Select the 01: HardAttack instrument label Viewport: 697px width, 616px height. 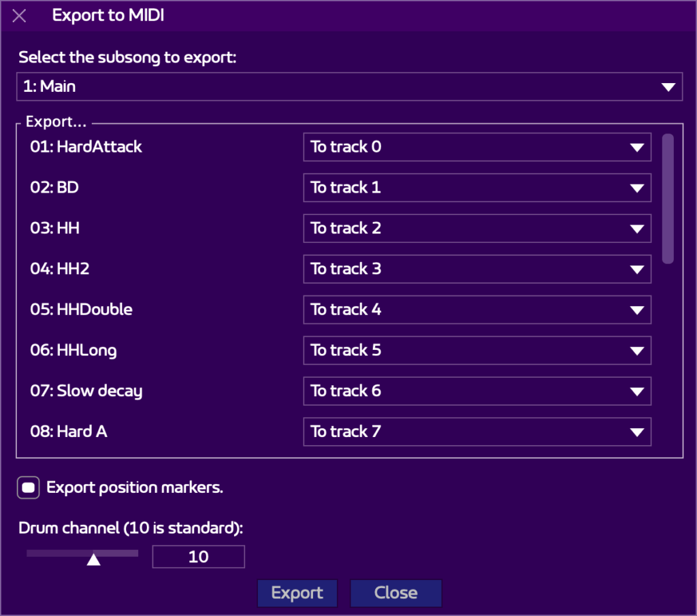tap(86, 147)
